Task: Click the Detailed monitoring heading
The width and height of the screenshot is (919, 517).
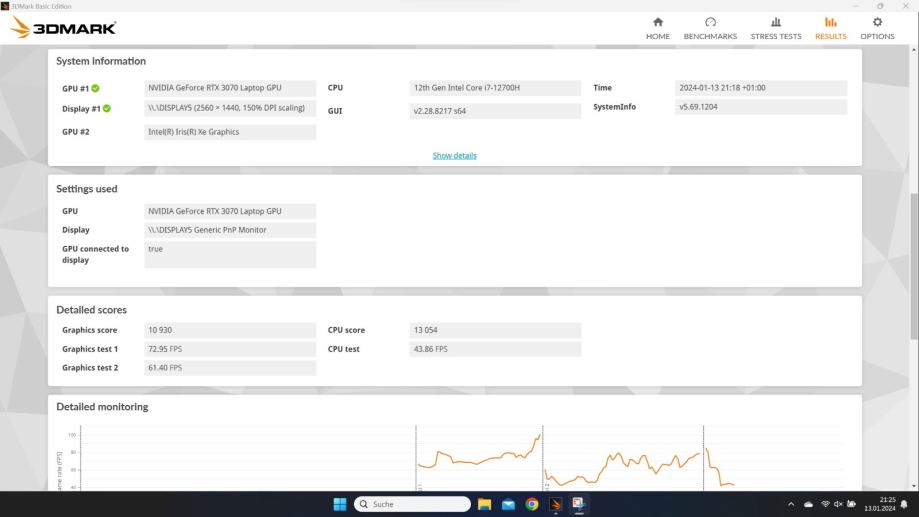Action: (102, 407)
